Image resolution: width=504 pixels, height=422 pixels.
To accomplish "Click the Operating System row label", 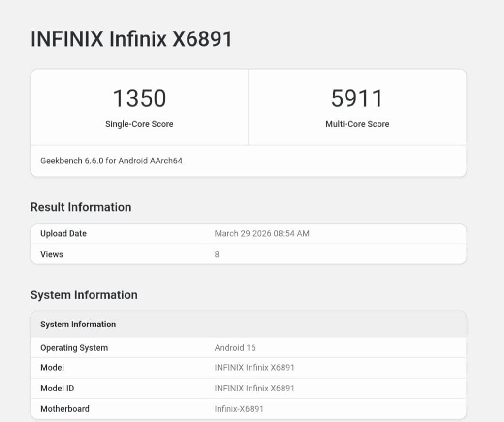I will pyautogui.click(x=74, y=348).
